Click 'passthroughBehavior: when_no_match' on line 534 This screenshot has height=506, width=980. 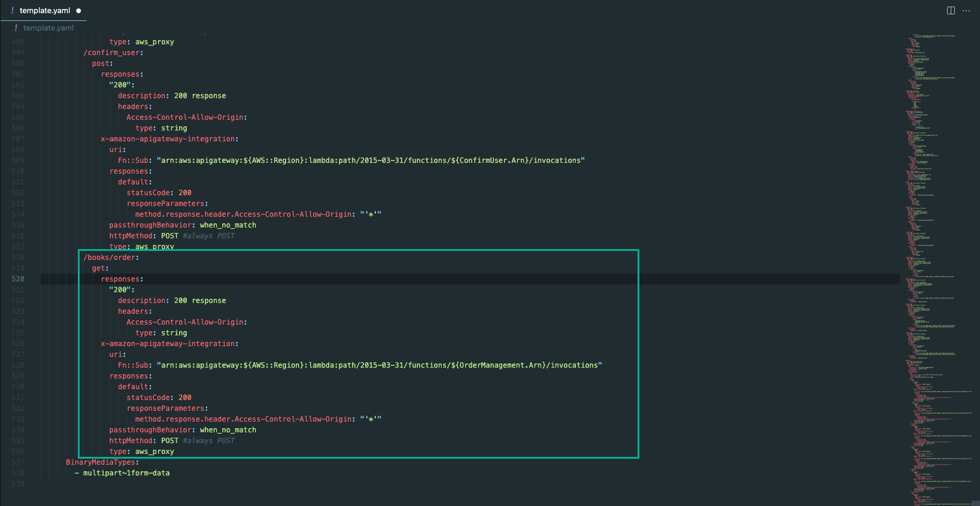pyautogui.click(x=183, y=430)
